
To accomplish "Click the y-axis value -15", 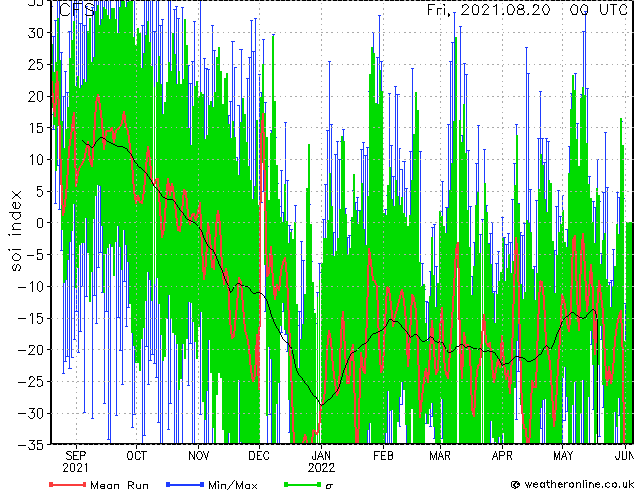I will point(31,318).
